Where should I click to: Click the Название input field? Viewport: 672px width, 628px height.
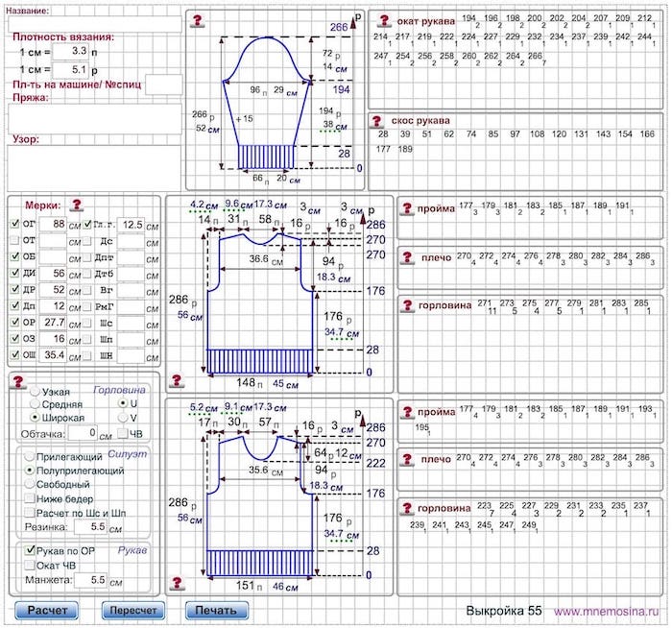pos(95,24)
